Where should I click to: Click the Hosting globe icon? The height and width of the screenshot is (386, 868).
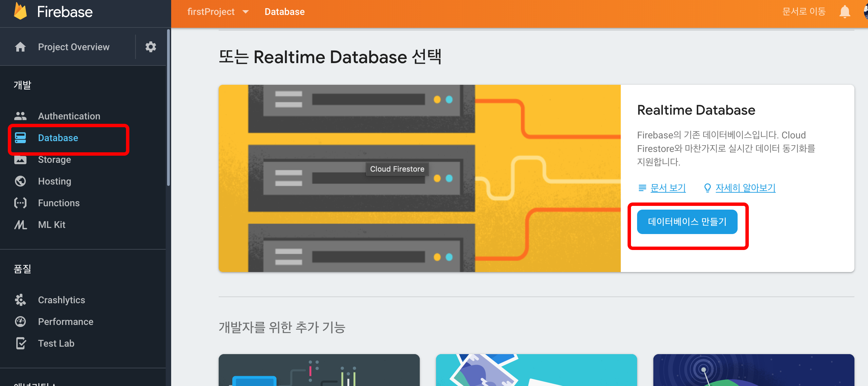coord(20,181)
